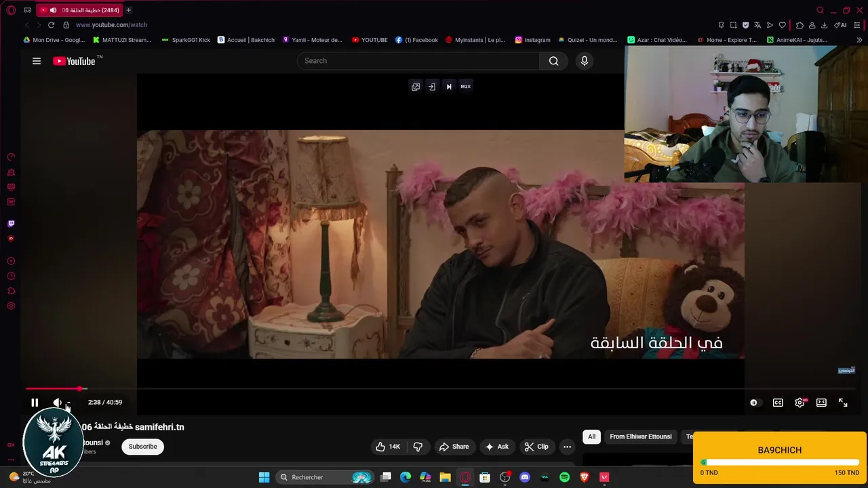This screenshot has width=868, height=488.
Task: Open Accueil | Bakchich bookmark
Action: [245, 40]
